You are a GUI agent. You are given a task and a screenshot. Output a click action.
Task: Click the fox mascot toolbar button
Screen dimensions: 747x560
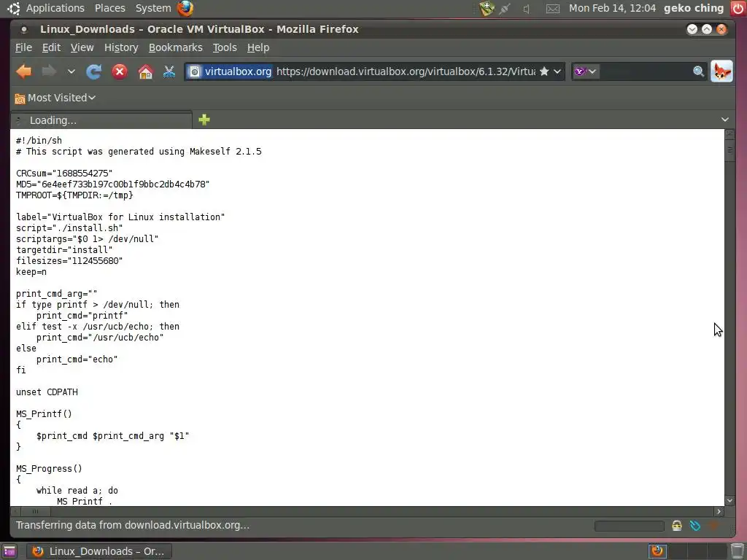point(721,71)
